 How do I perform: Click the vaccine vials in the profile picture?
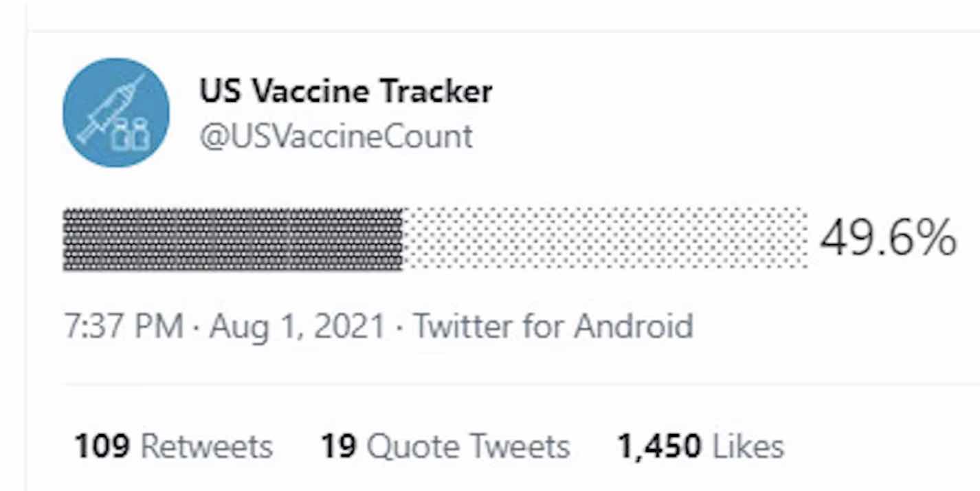(131, 133)
